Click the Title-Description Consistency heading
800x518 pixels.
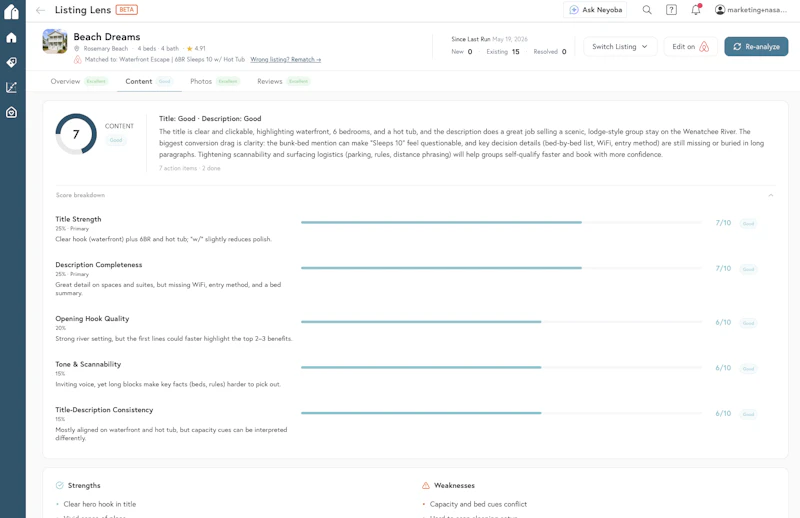pyautogui.click(x=104, y=410)
